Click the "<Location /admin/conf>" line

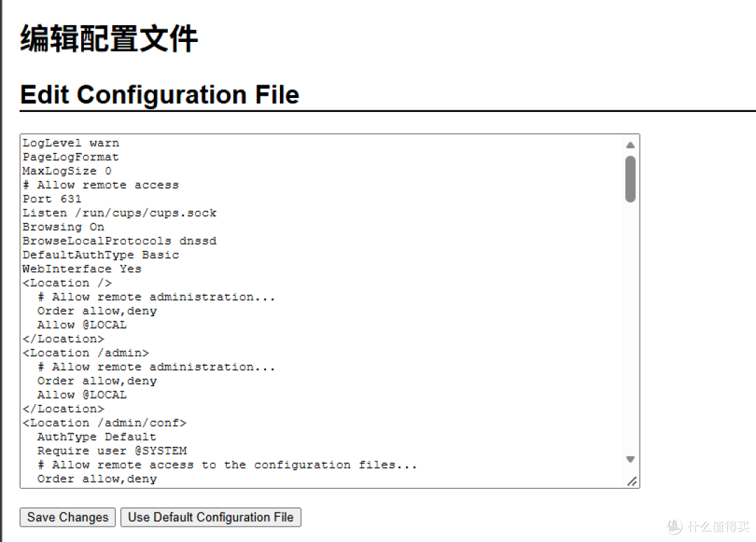(x=104, y=422)
